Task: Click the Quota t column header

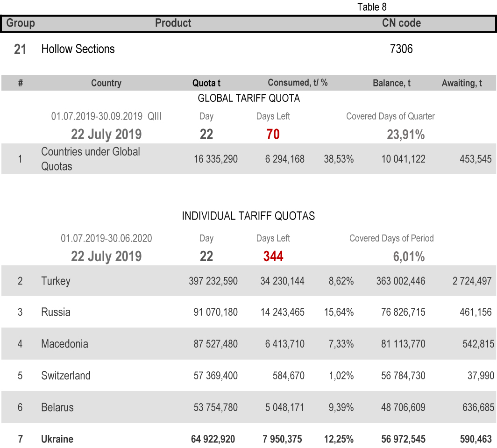Action: pos(206,83)
